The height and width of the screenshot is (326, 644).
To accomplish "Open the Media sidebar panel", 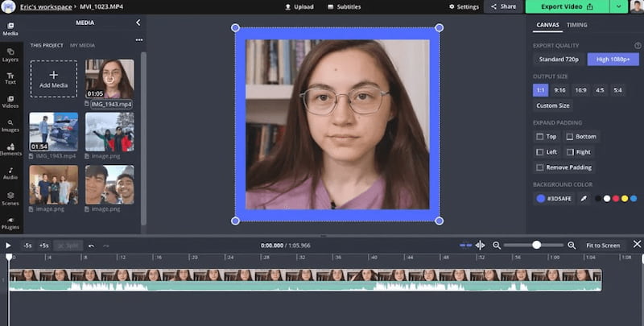I will (x=10, y=29).
